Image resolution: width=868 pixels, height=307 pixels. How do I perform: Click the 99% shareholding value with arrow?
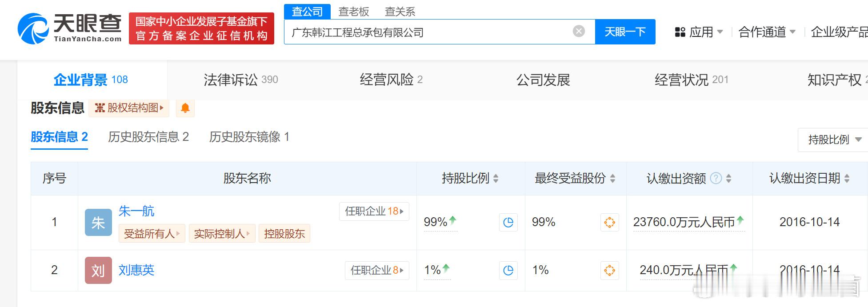440,222
